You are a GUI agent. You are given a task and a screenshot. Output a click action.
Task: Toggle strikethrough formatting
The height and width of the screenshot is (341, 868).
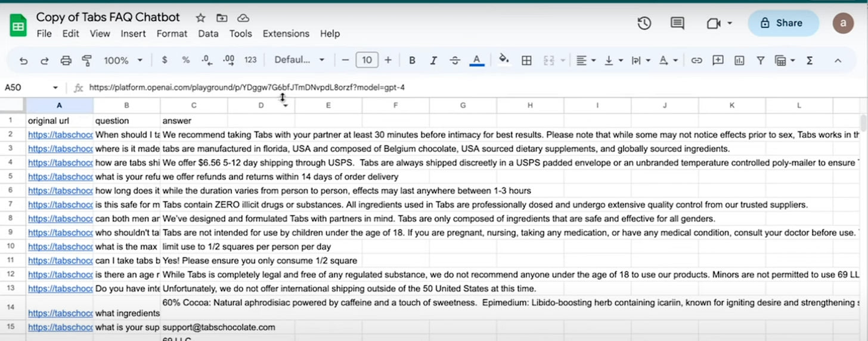[455, 60]
